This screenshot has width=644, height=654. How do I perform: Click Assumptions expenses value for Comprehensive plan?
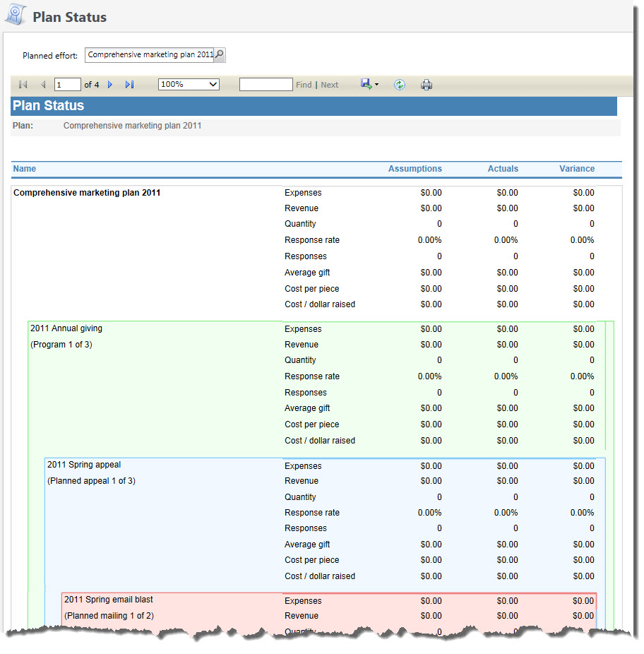click(431, 193)
